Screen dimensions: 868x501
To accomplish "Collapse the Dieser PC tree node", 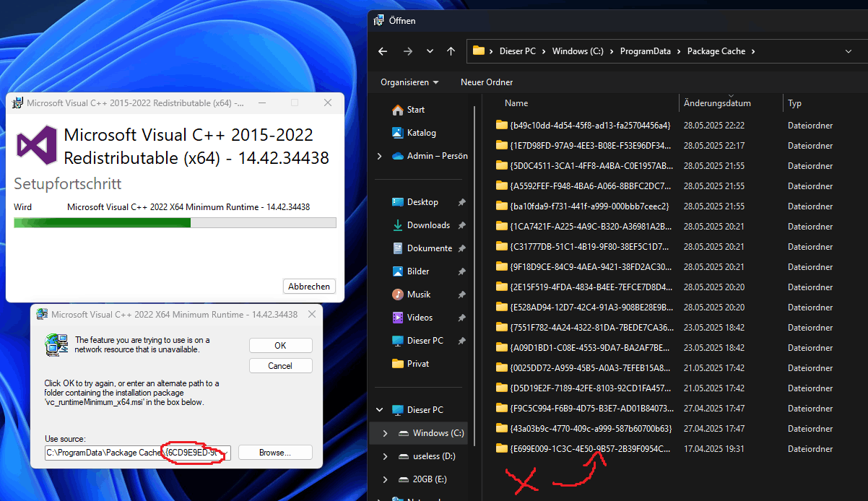I will point(380,410).
